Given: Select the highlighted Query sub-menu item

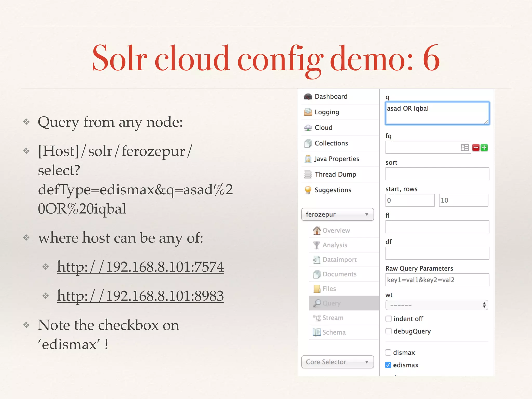Looking at the screenshot, I should [344, 303].
